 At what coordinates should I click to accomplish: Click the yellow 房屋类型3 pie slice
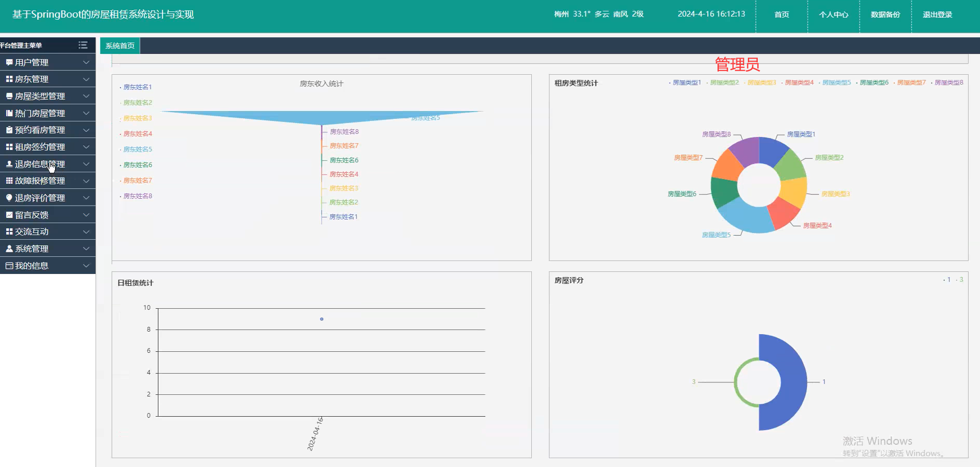point(795,193)
